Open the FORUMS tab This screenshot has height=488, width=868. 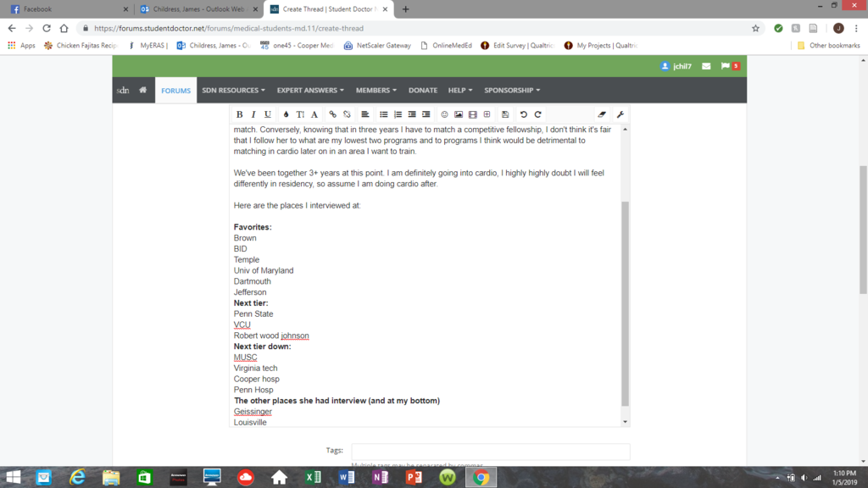[x=176, y=91]
